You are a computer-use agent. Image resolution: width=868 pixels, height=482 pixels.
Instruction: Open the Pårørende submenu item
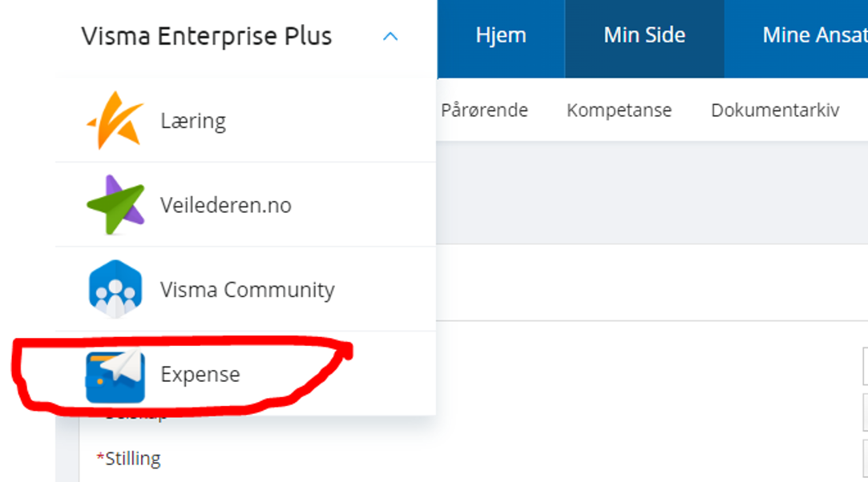point(484,110)
